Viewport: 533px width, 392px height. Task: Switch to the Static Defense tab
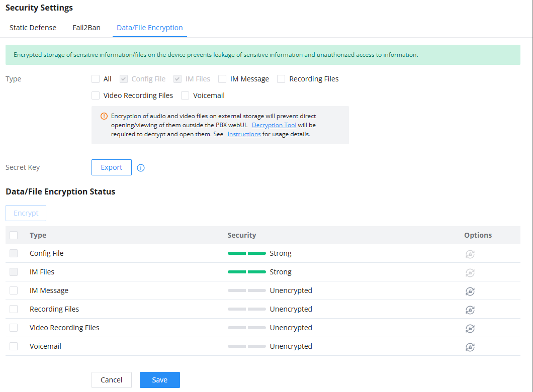(x=33, y=28)
